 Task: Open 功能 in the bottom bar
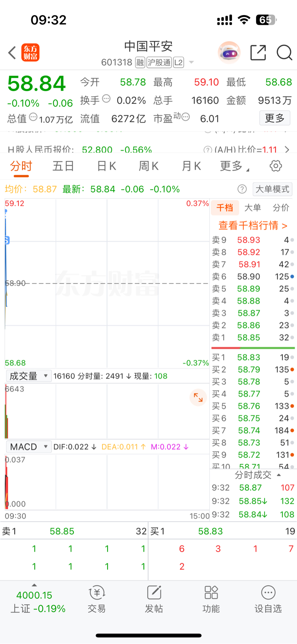(211, 599)
